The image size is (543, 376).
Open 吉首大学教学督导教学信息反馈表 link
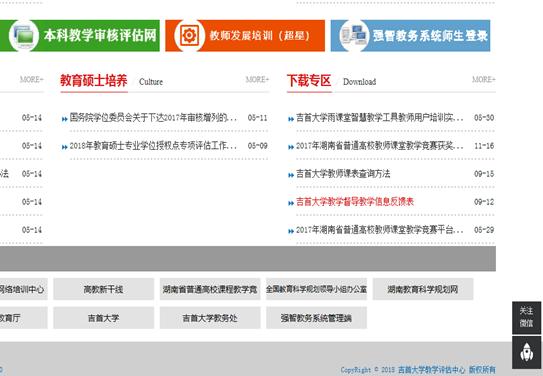tap(355, 202)
